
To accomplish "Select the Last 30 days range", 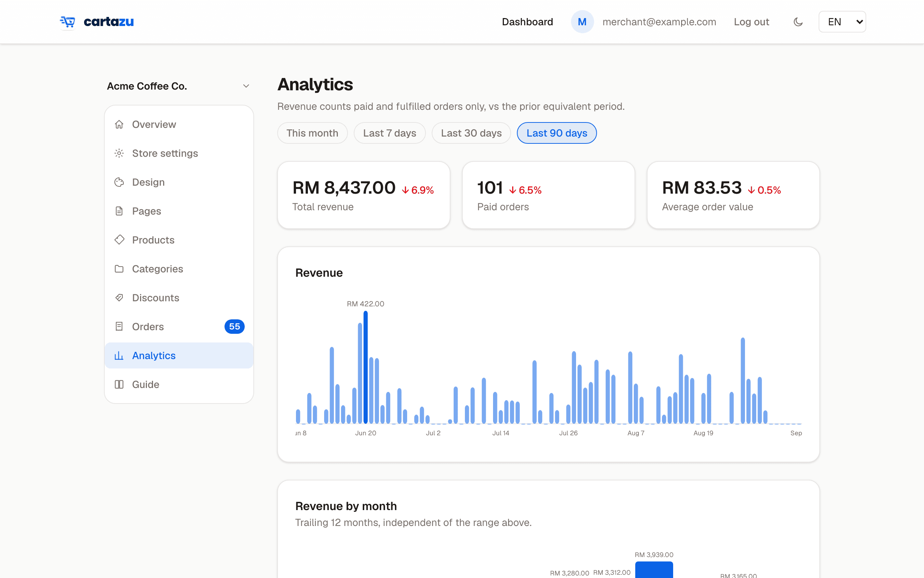I will pyautogui.click(x=471, y=133).
